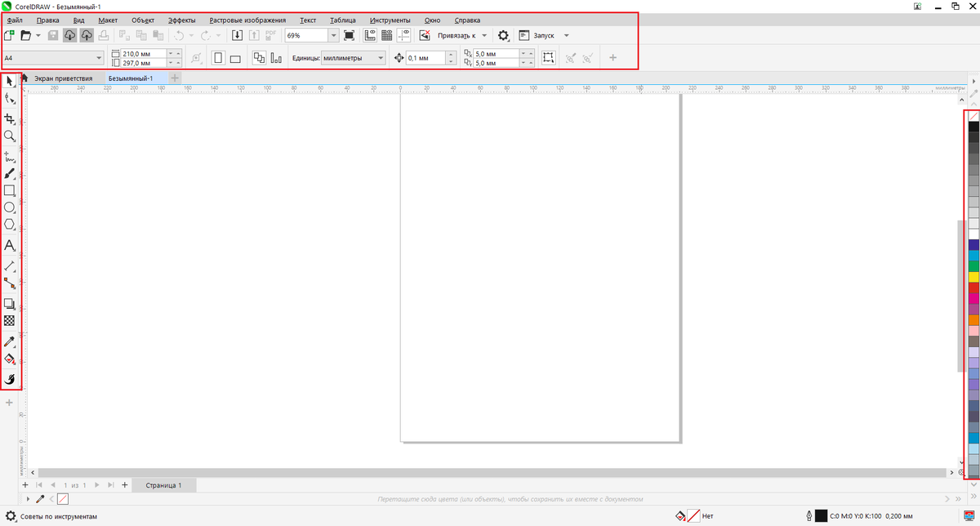The width and height of the screenshot is (980, 526).
Task: Select the Rectangle tool
Action: click(10, 190)
